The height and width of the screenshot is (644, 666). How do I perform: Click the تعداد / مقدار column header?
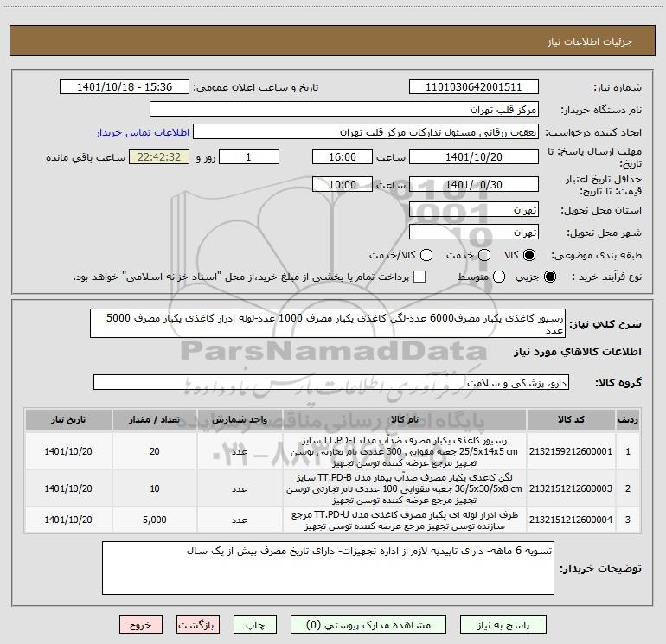[x=154, y=419]
